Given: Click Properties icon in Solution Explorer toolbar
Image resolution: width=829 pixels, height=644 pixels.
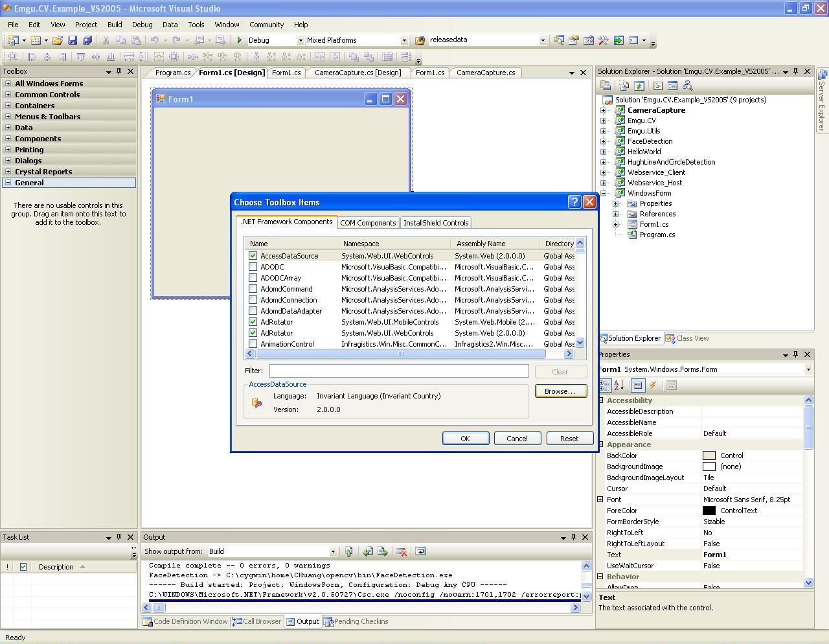Looking at the screenshot, I should [x=606, y=86].
